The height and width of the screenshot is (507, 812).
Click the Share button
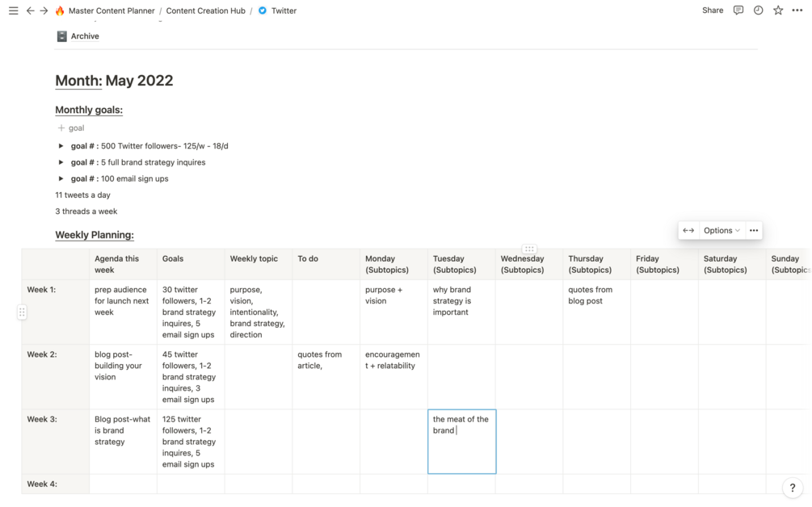point(713,10)
